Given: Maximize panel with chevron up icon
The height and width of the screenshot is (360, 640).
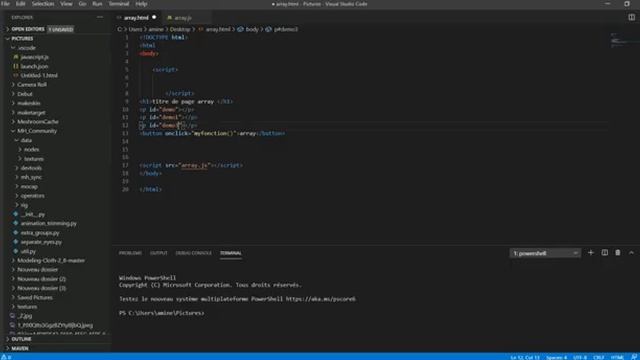Looking at the screenshot, I should [x=631, y=253].
